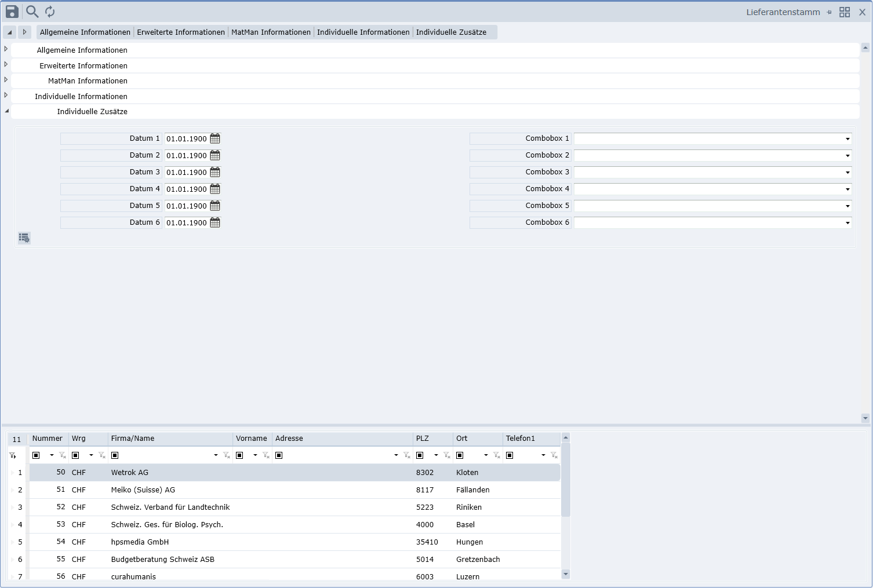
Task: Pin the Lieferantenstamm window
Action: coord(829,12)
